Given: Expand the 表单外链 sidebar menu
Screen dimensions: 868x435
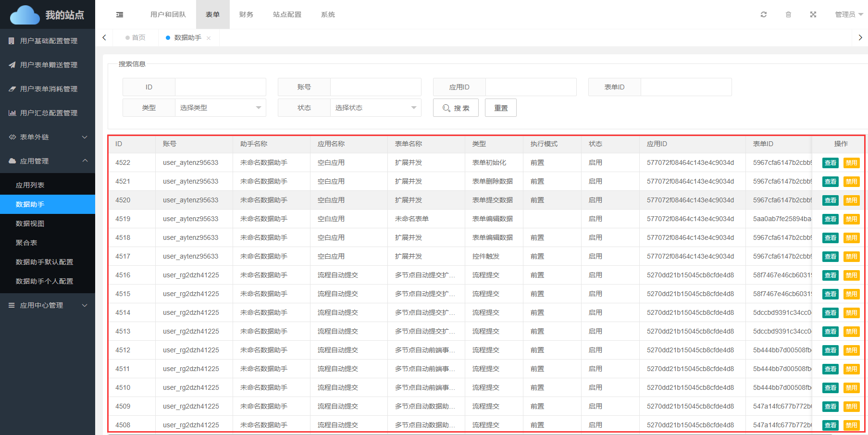Looking at the screenshot, I should 48,137.
